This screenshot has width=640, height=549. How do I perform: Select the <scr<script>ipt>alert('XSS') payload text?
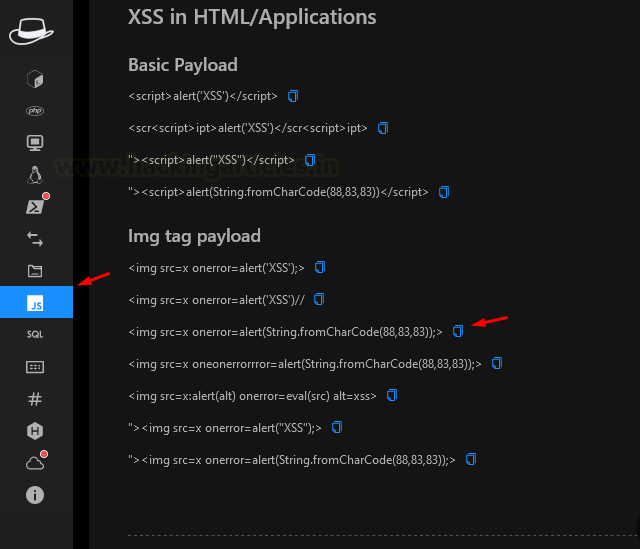(247, 128)
